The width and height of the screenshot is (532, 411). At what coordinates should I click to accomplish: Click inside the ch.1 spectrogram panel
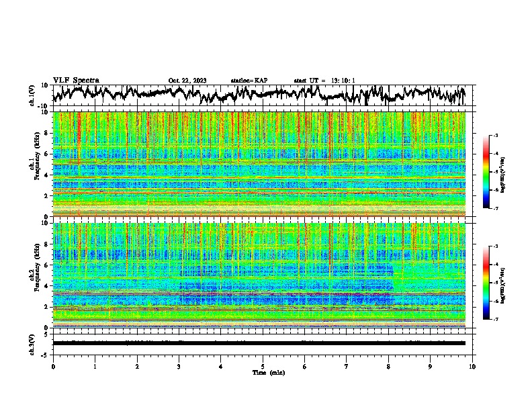pyautogui.click(x=259, y=164)
